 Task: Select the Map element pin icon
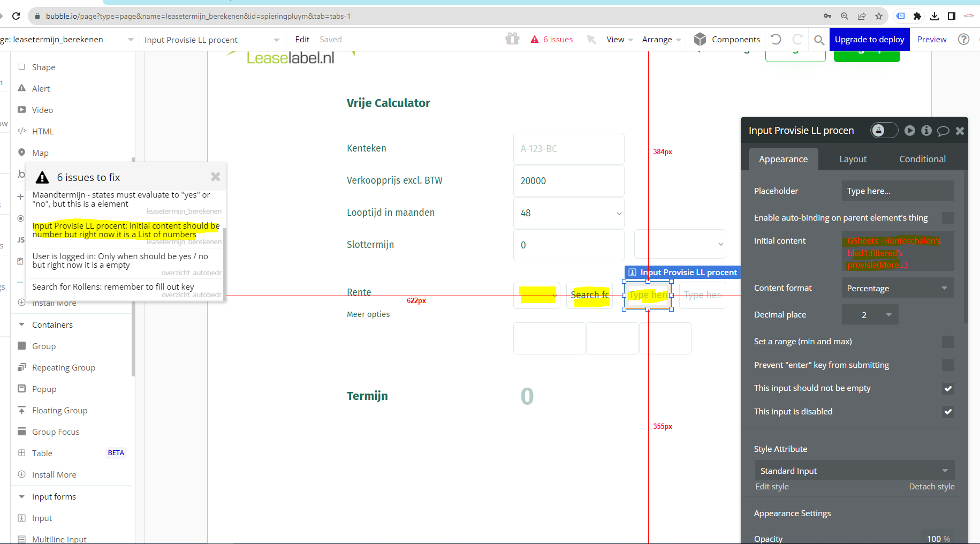click(22, 153)
